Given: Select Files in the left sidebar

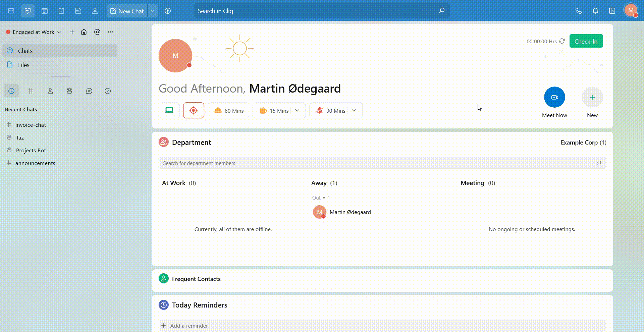Looking at the screenshot, I should click(23, 65).
